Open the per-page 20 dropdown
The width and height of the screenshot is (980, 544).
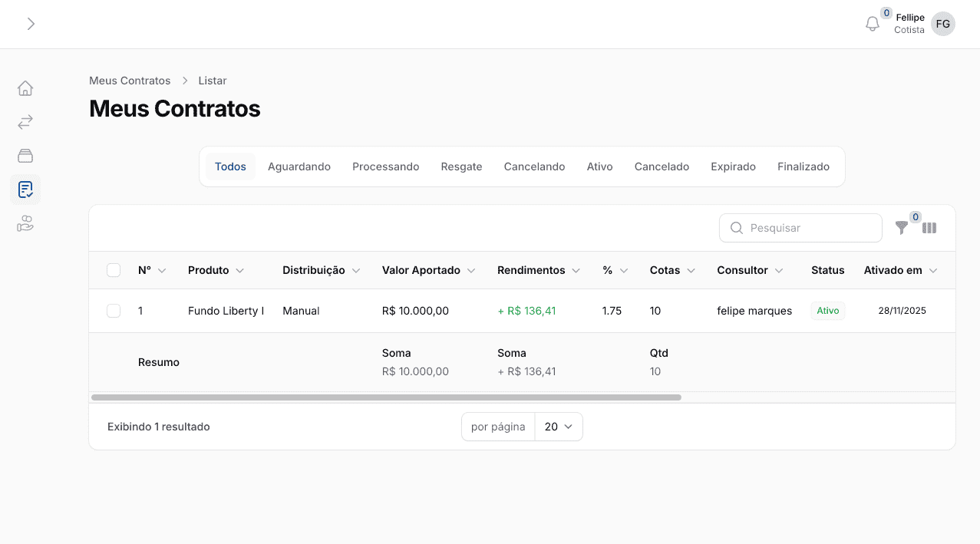click(559, 427)
